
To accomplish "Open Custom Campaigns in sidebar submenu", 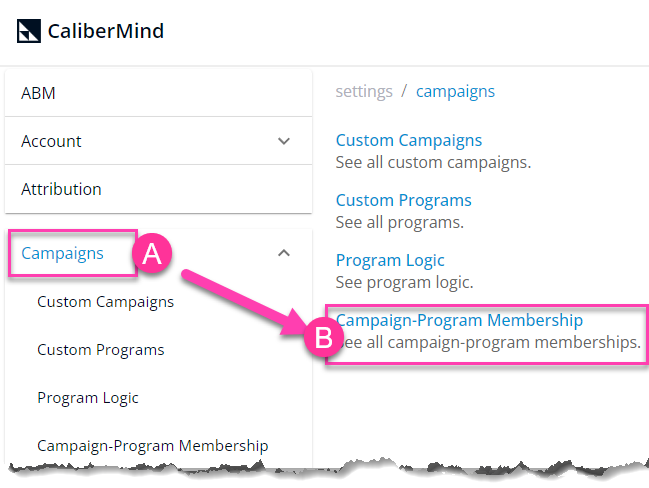I will point(106,302).
